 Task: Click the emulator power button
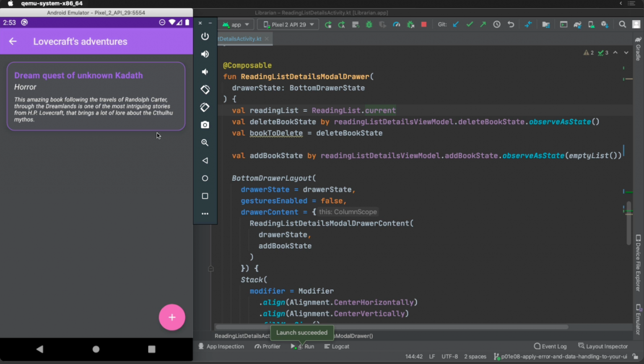[x=205, y=36]
